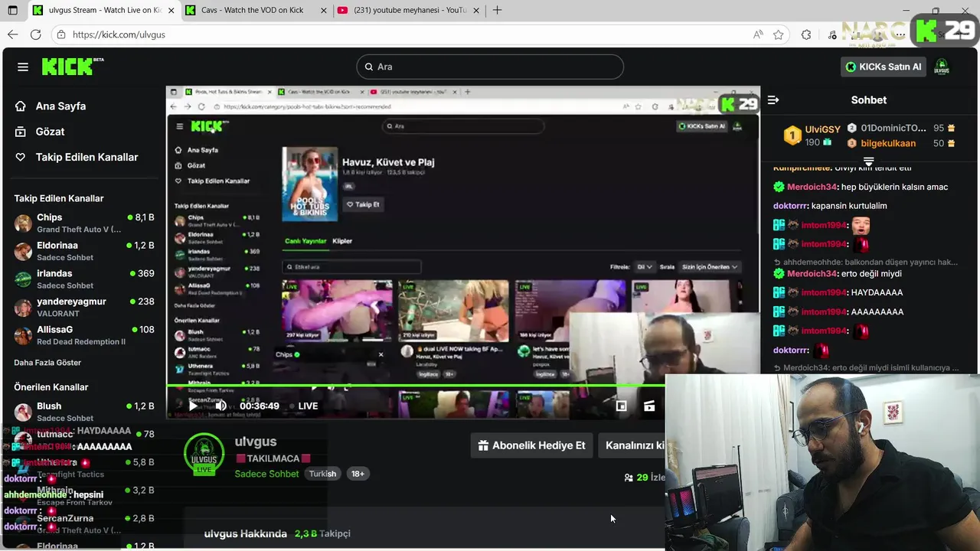Expand the chat leaderboard drag handle
Image resolution: width=980 pixels, height=551 pixels.
tap(868, 161)
